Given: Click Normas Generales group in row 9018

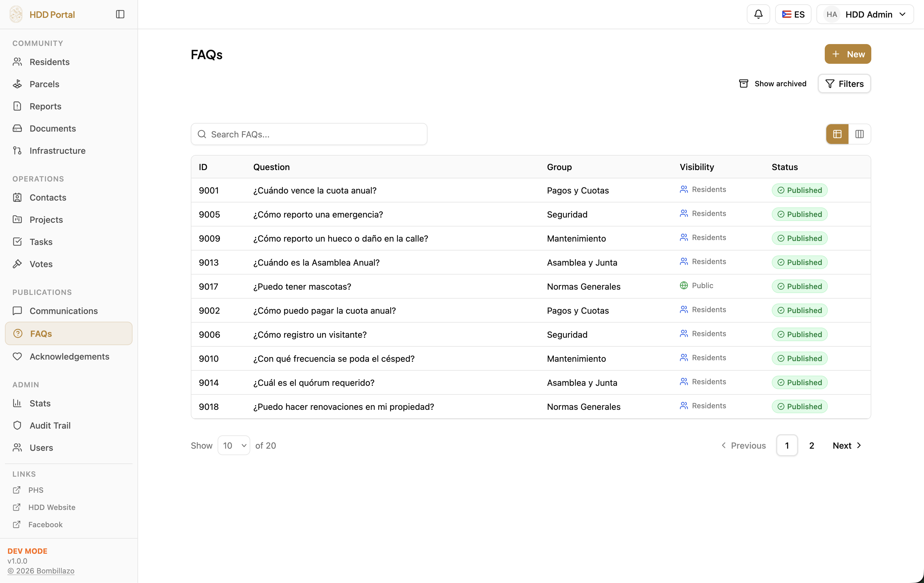Looking at the screenshot, I should (584, 406).
